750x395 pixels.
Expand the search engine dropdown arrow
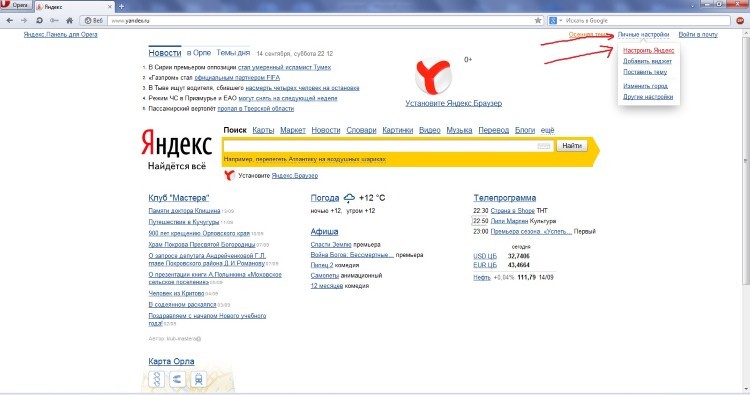[561, 21]
